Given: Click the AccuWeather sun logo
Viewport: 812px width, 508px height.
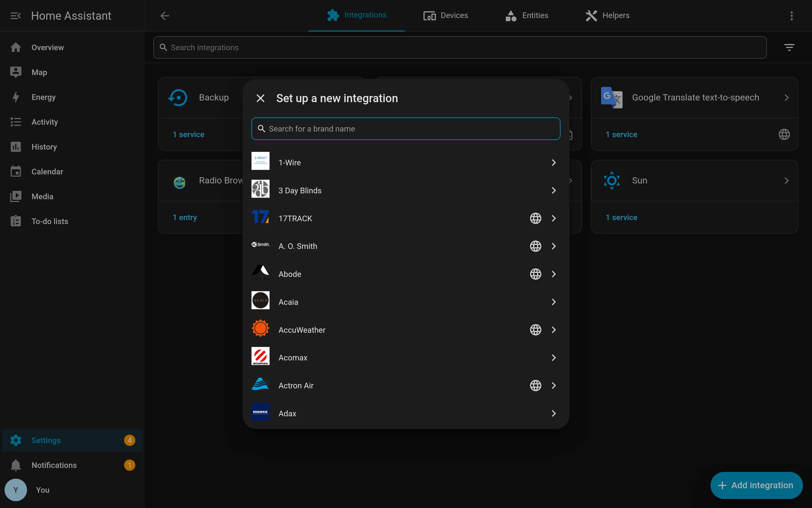Looking at the screenshot, I should (261, 328).
